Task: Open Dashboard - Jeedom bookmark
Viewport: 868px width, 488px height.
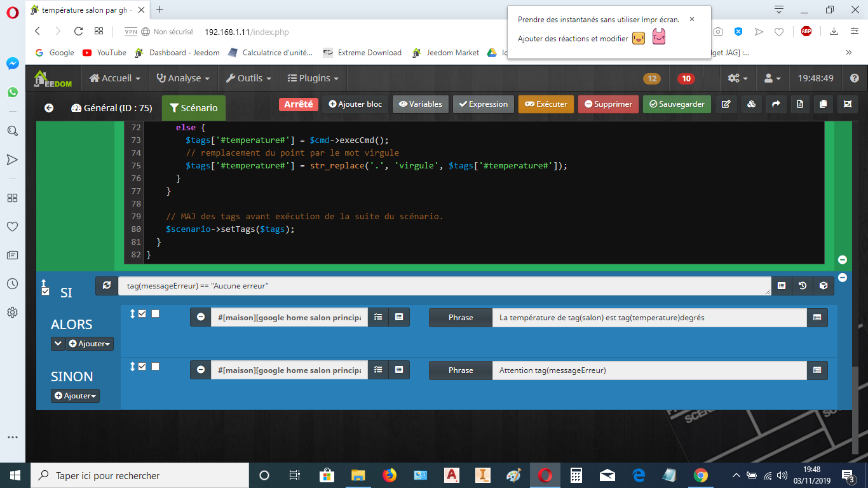Action: pos(177,53)
